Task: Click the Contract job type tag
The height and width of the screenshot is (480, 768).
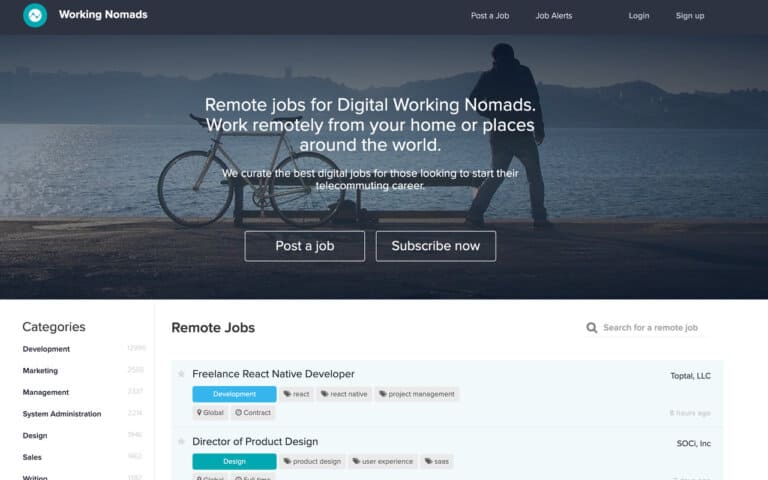Action: (253, 412)
